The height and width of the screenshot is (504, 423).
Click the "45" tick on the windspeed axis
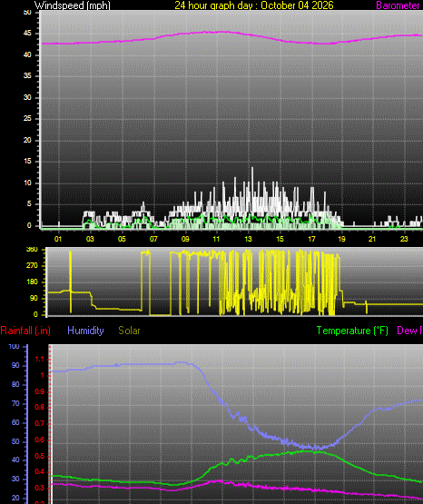(x=27, y=34)
